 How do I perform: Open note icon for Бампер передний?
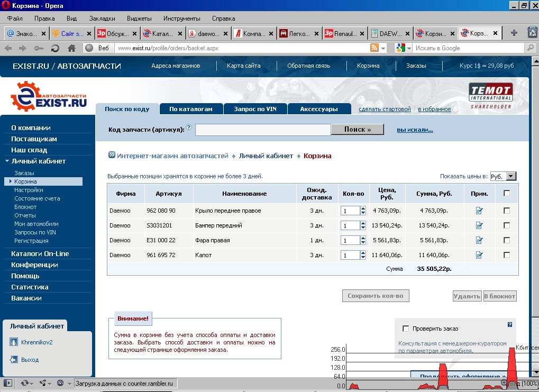(479, 225)
